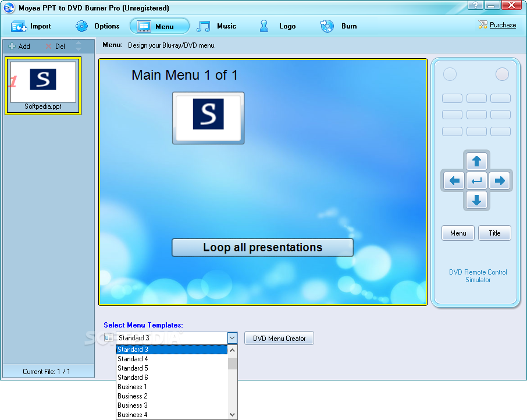
Task: Click the shopping cart icon beside Purchase
Action: coord(483,24)
